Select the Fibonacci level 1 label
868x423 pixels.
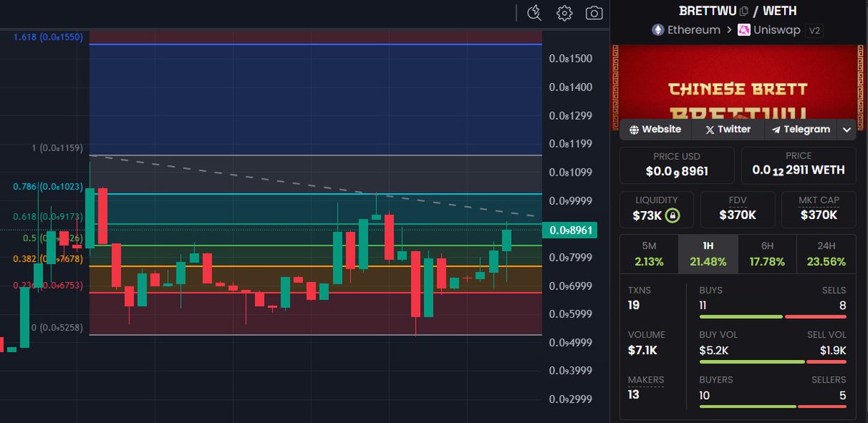point(58,148)
